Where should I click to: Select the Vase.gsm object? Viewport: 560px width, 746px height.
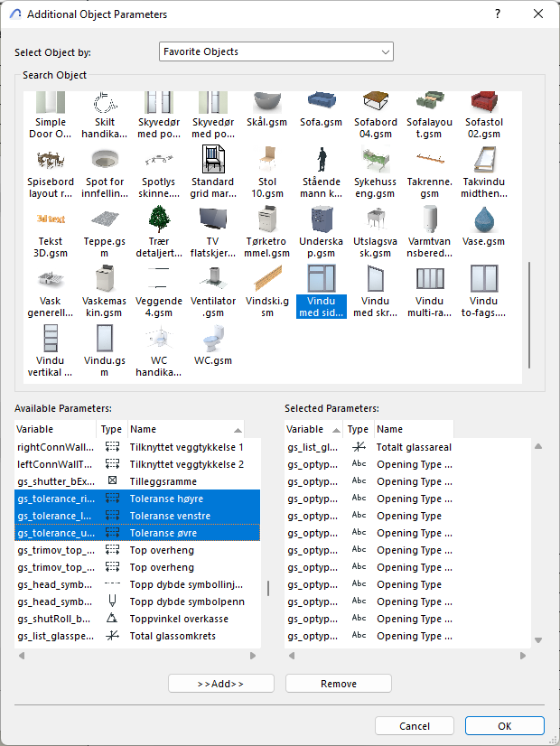[484, 226]
